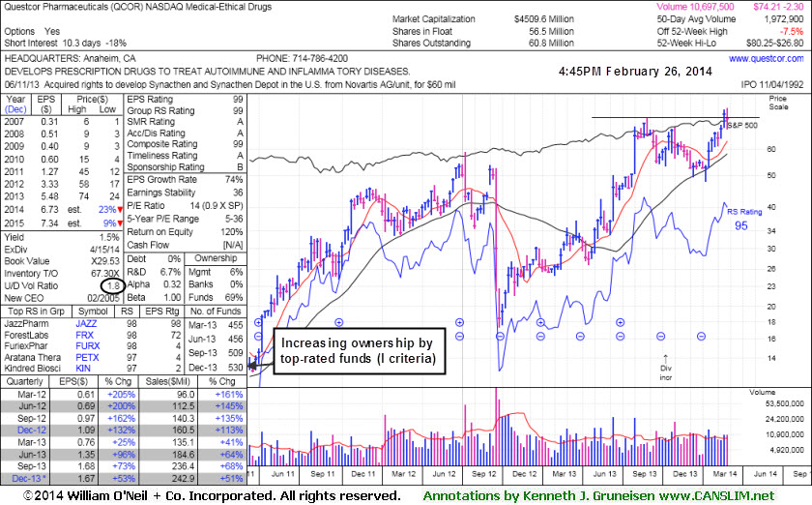Viewport: 812px width, 505px height.
Task: Select the '$74.21 -2.30' price text
Action: (778, 7)
